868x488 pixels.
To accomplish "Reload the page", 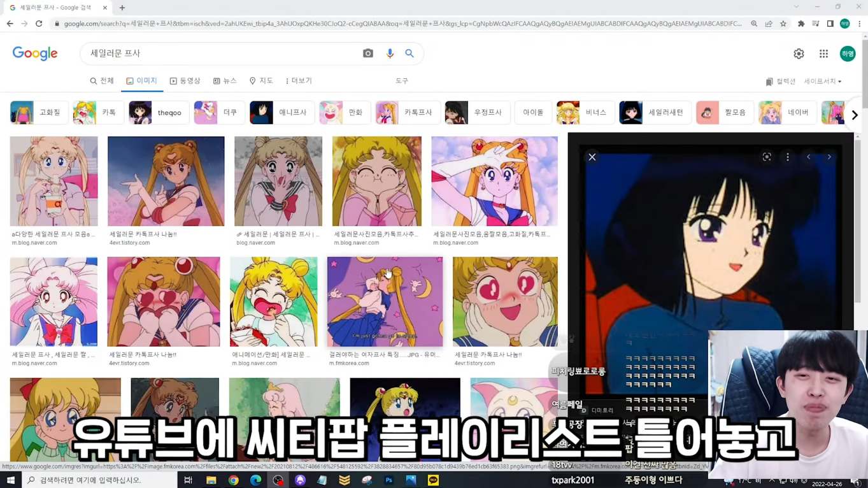I will pyautogui.click(x=39, y=24).
